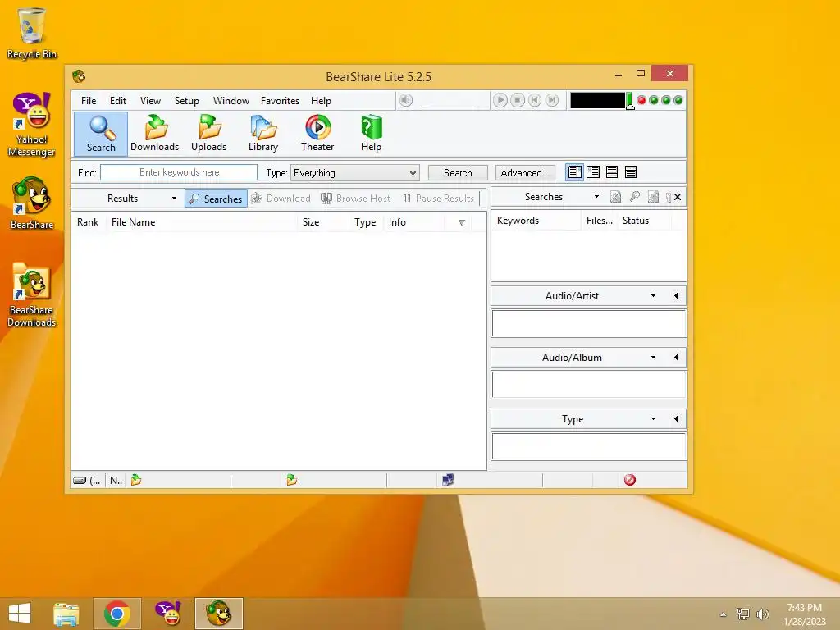Open the Search view in the toolbar
The height and width of the screenshot is (630, 840).
[x=101, y=134]
